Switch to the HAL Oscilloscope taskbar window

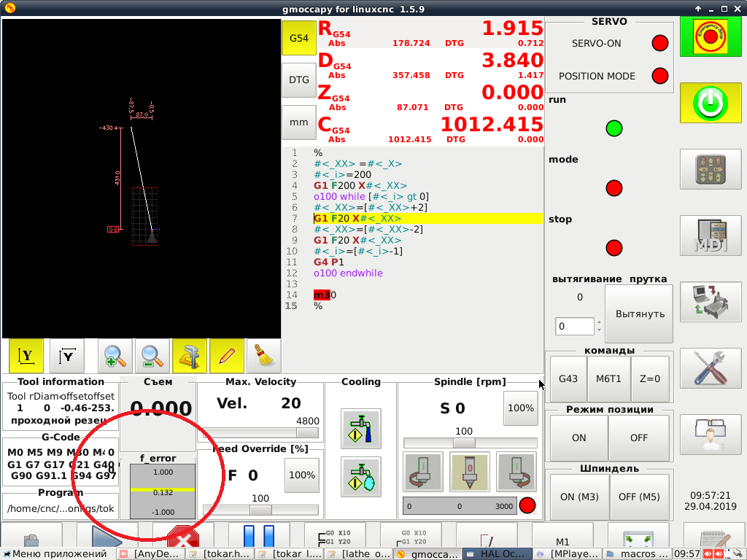[x=497, y=554]
